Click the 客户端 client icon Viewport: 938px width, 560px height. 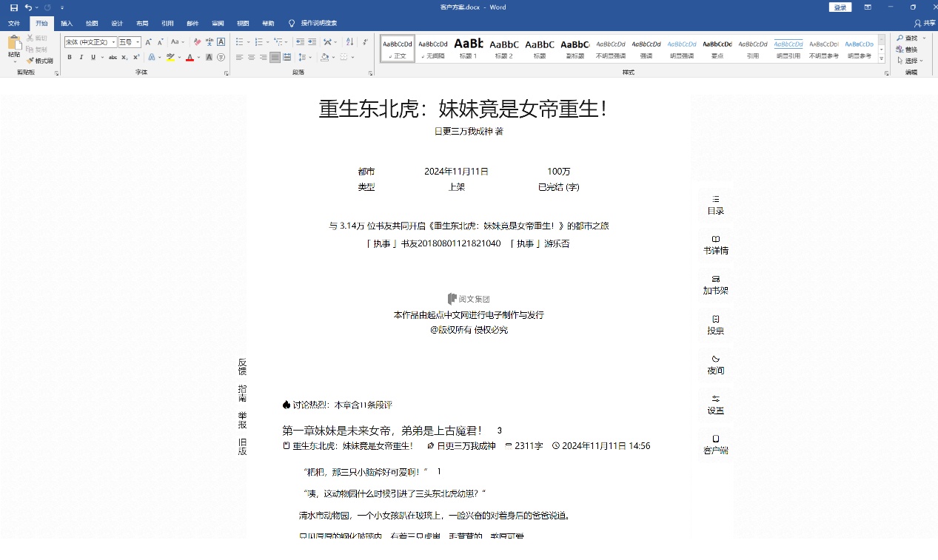coord(714,444)
